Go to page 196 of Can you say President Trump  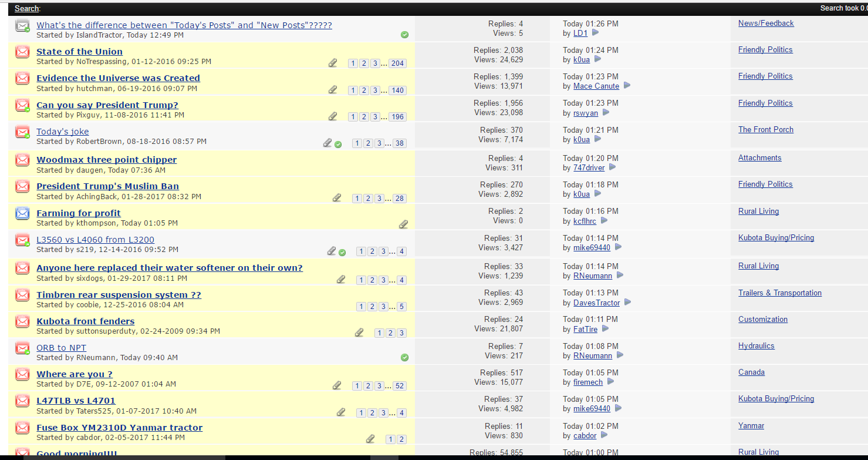click(397, 117)
